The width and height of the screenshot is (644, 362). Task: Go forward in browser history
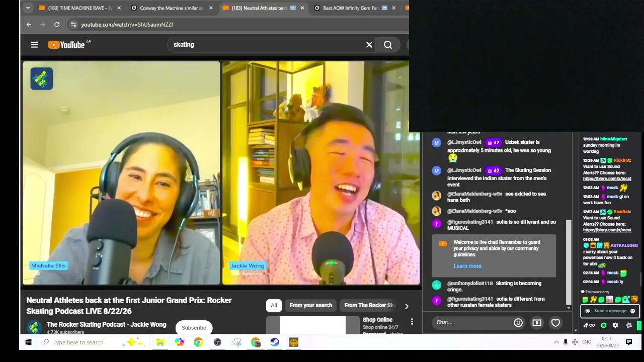tap(43, 24)
